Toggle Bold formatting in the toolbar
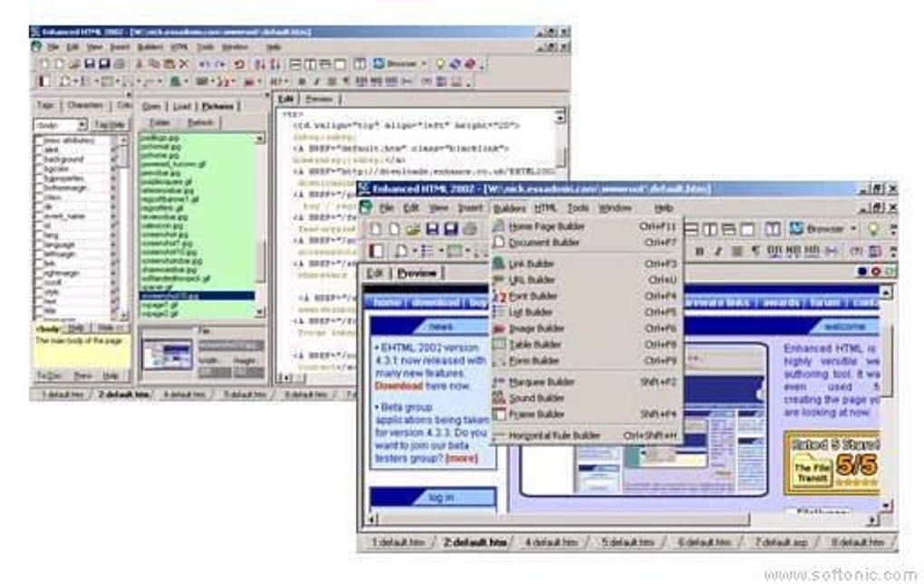Image resolution: width=924 pixels, height=584 pixels. click(700, 251)
